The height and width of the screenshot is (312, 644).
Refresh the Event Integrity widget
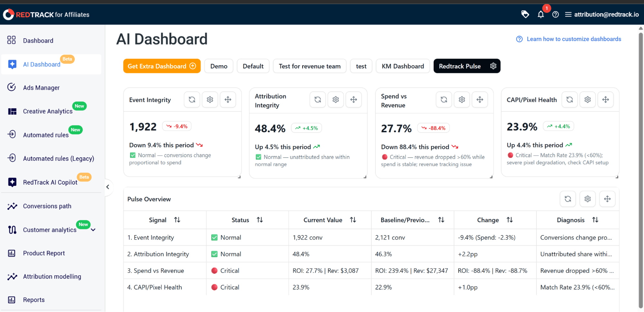coord(192,100)
